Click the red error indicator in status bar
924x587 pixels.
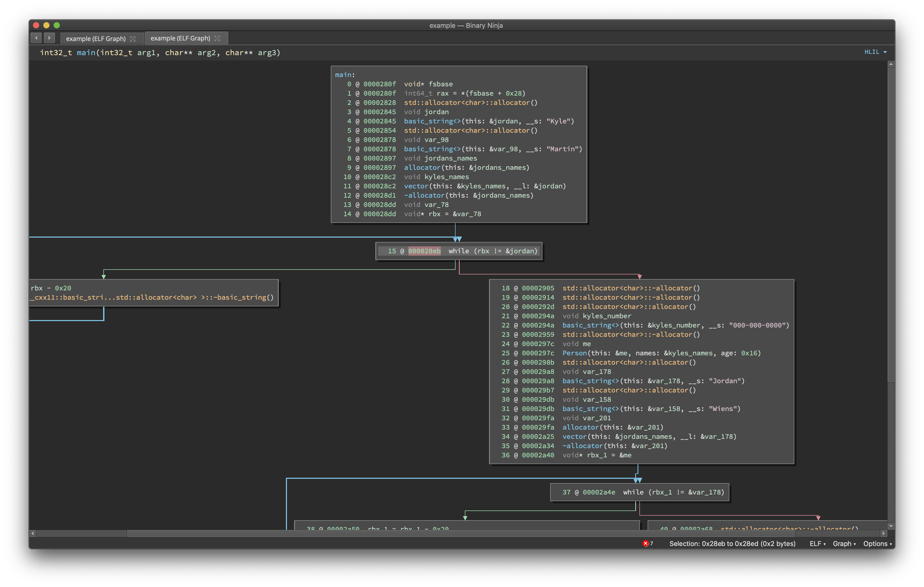point(646,543)
